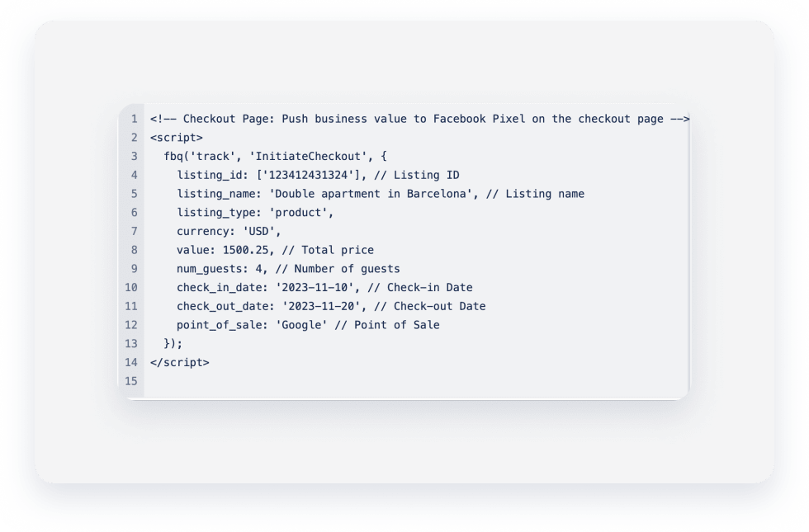
Task: Click the check_in_date '2023-11-10' line
Action: click(324, 288)
